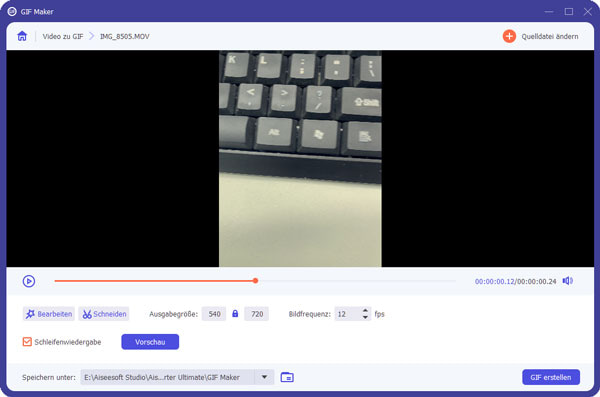Open the output folder browse icon

pyautogui.click(x=287, y=377)
